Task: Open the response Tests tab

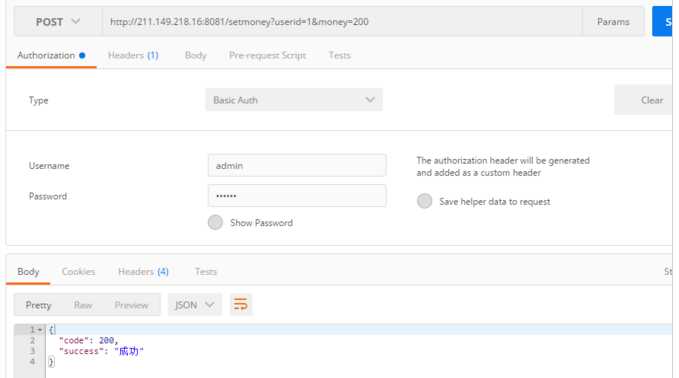Action: tap(206, 271)
